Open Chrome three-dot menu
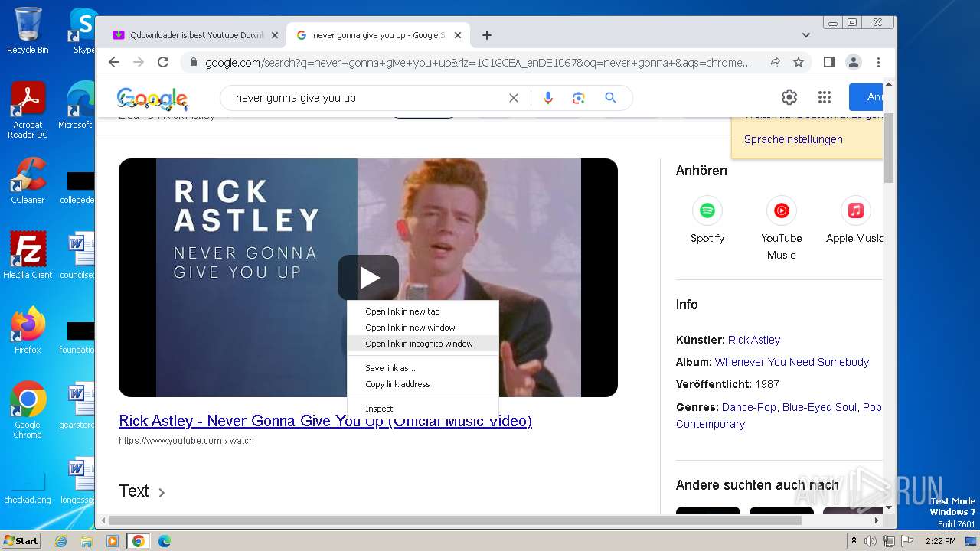Screen dimensions: 980x551 (x=878, y=63)
